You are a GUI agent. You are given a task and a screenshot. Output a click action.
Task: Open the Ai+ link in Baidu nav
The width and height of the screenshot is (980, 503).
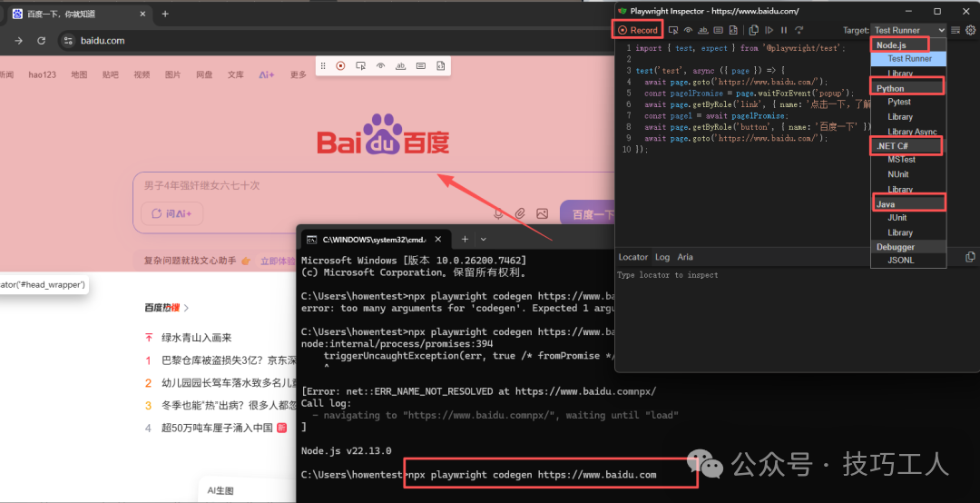[x=266, y=74]
